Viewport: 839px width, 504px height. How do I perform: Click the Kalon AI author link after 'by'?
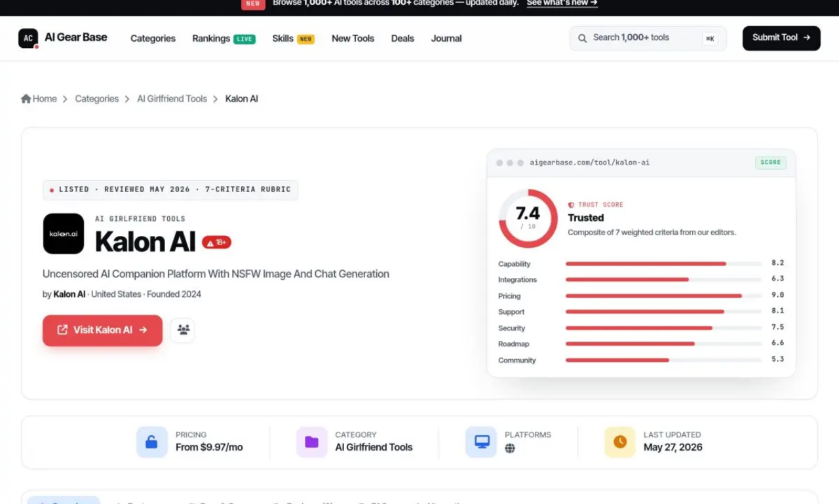tap(69, 294)
